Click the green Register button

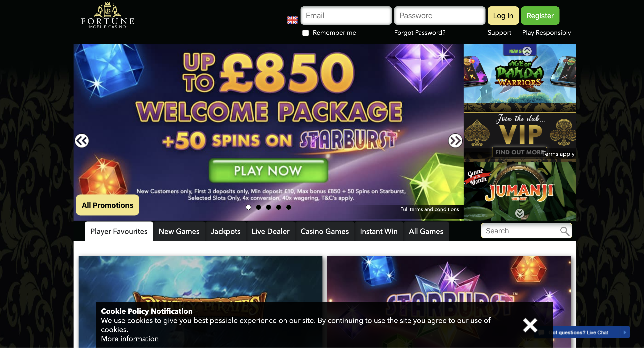pyautogui.click(x=540, y=16)
